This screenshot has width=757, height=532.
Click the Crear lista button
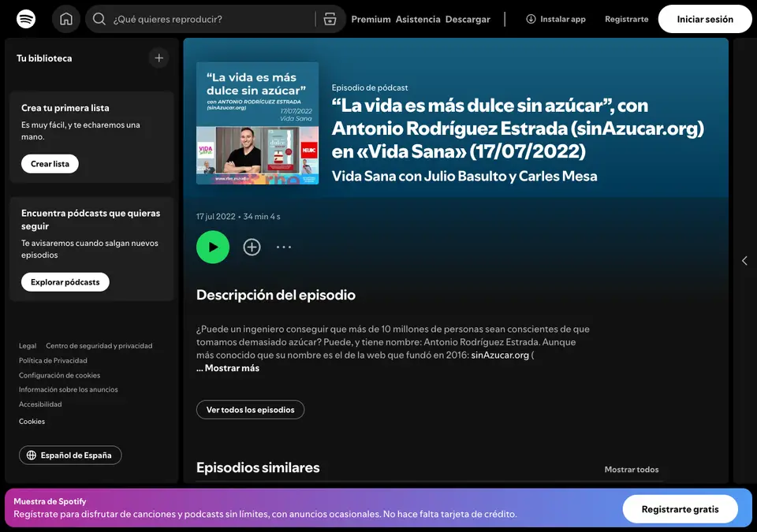(50, 164)
